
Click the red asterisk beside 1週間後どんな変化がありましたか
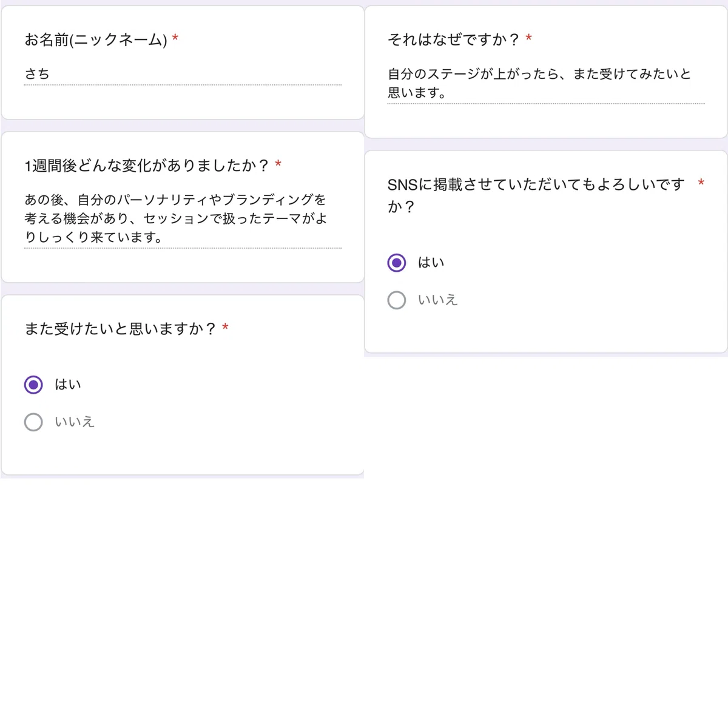pos(278,164)
